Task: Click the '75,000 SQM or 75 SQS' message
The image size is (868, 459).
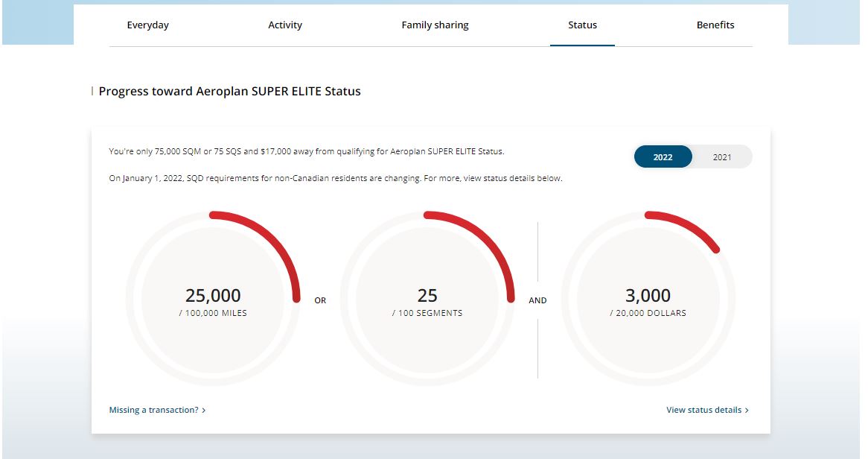Action: click(307, 151)
